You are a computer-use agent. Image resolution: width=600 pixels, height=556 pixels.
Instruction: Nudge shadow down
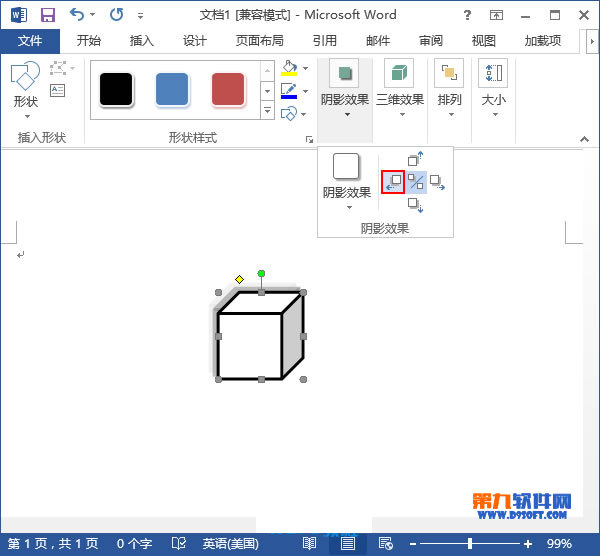coord(416,205)
